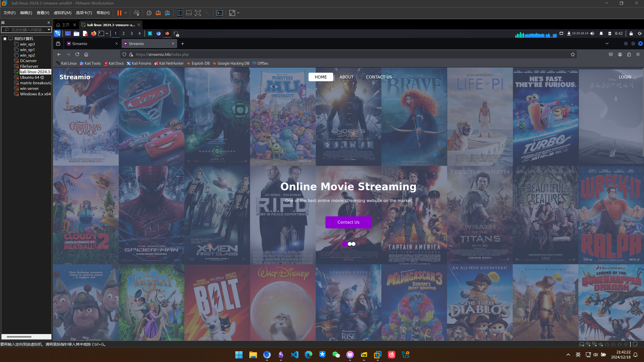The height and width of the screenshot is (362, 644).
Task: Toggle the library sidebar view
Action: 180,13
